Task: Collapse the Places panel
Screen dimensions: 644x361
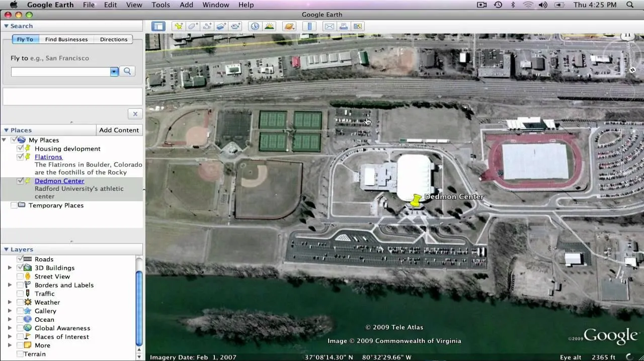Action: tap(6, 130)
